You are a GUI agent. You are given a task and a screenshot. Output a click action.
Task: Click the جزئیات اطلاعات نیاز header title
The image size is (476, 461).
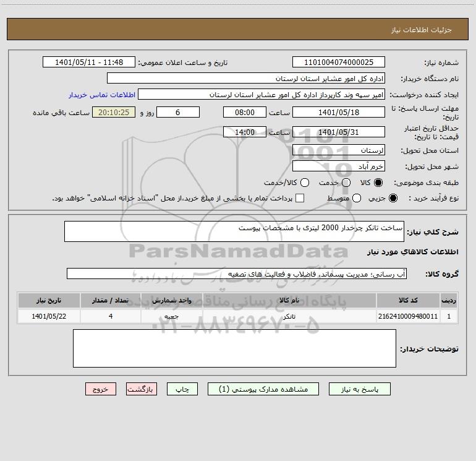[422, 30]
